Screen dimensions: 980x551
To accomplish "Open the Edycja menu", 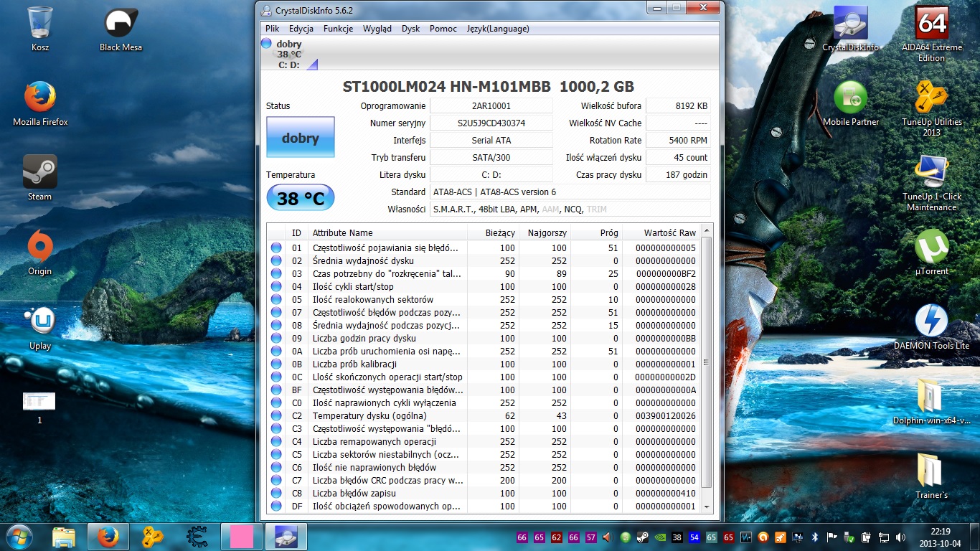I will tap(301, 29).
